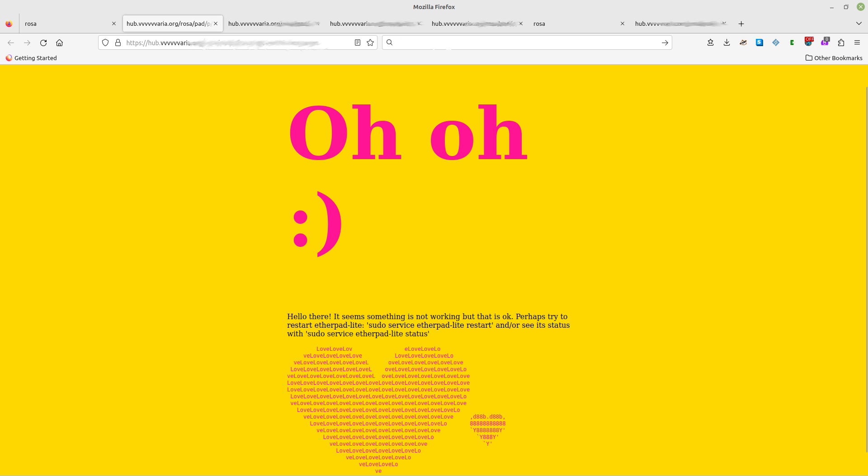Screen dimensions: 868x476
Task: Toggle the extension showing OFF badge
Action: coord(808,42)
